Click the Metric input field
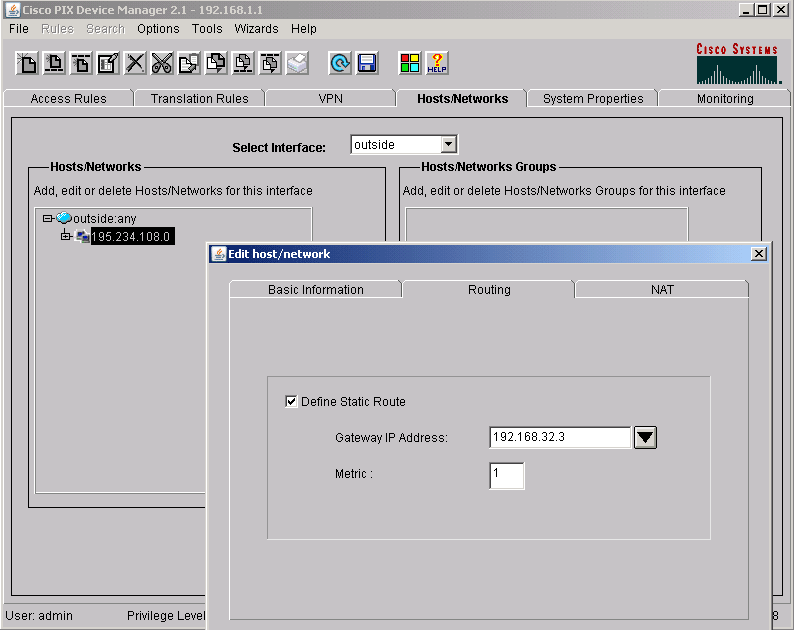The width and height of the screenshot is (794, 630). coord(507,476)
